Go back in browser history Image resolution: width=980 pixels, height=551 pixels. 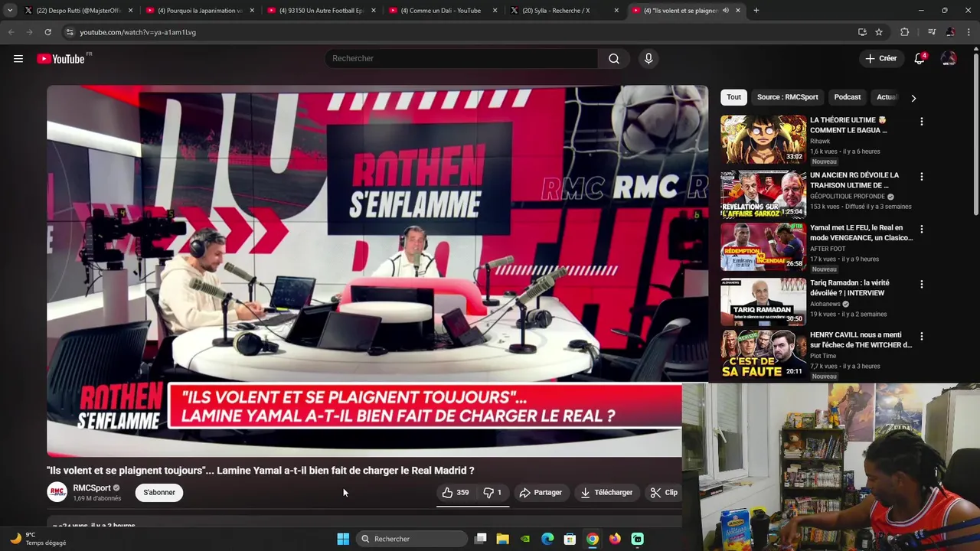[x=11, y=32]
